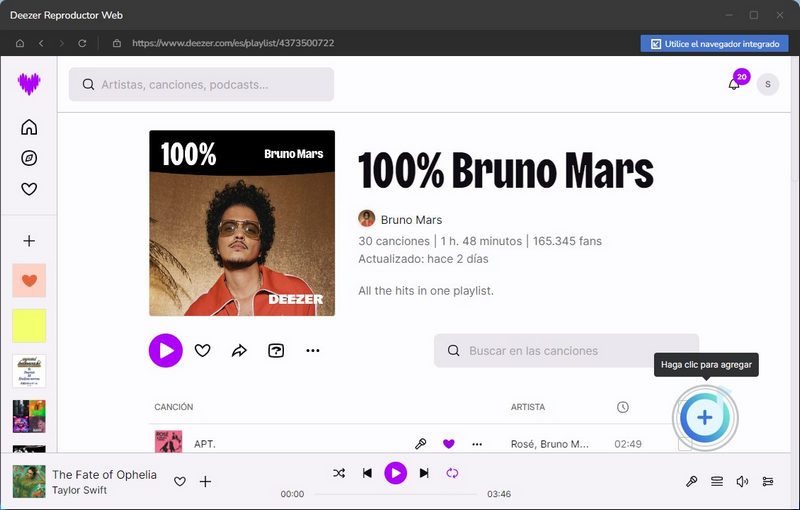Toggle shuffle playback mode
800x510 pixels.
[x=339, y=473]
